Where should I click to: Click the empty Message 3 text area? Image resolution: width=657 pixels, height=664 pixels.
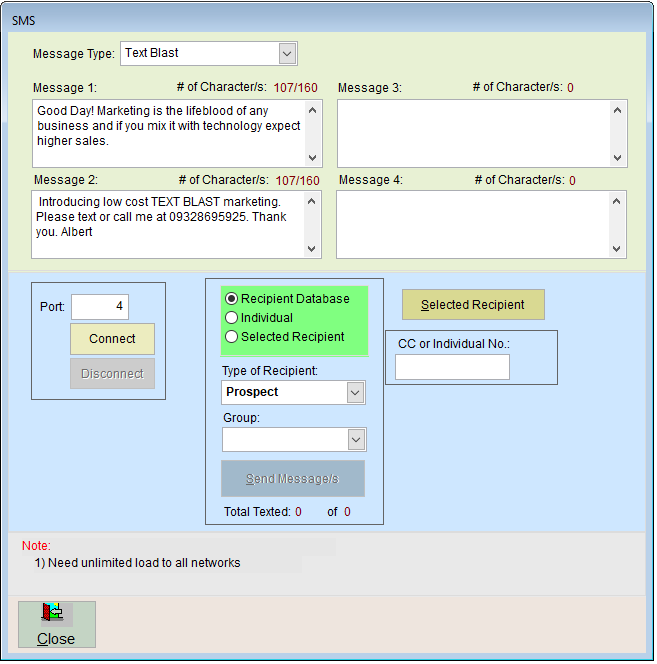click(473, 132)
